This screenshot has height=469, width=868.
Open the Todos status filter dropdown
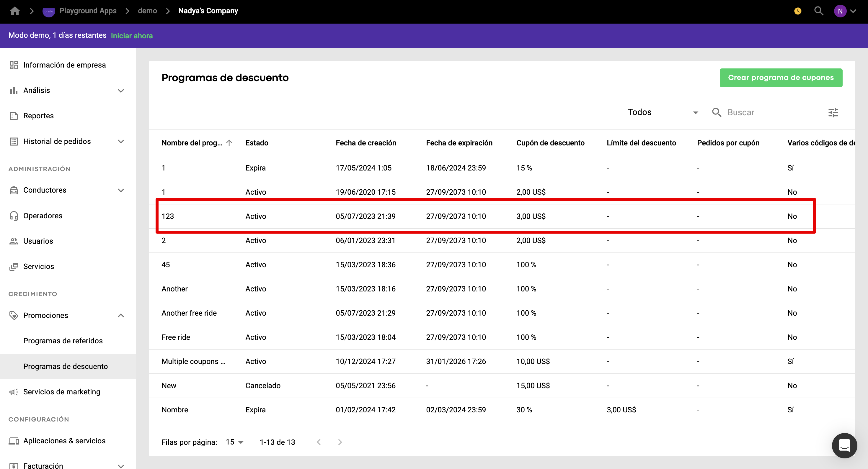click(x=664, y=112)
